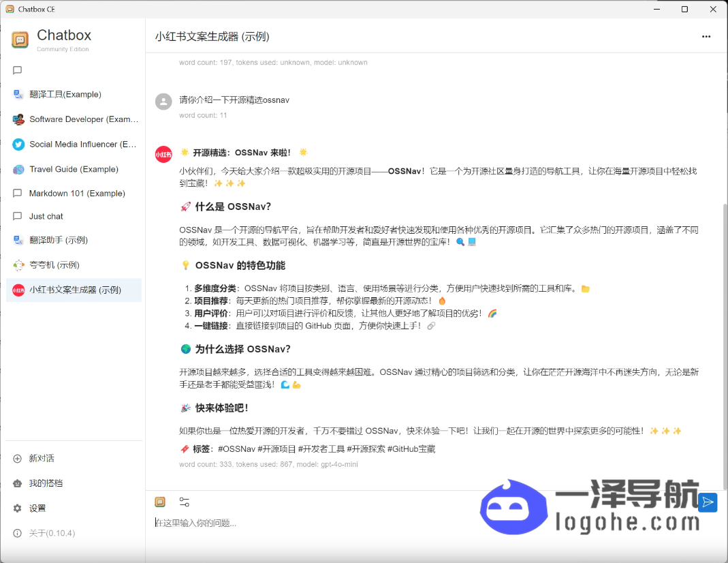Close the Chatbox CE window
The height and width of the screenshot is (563, 728).
[x=713, y=9]
